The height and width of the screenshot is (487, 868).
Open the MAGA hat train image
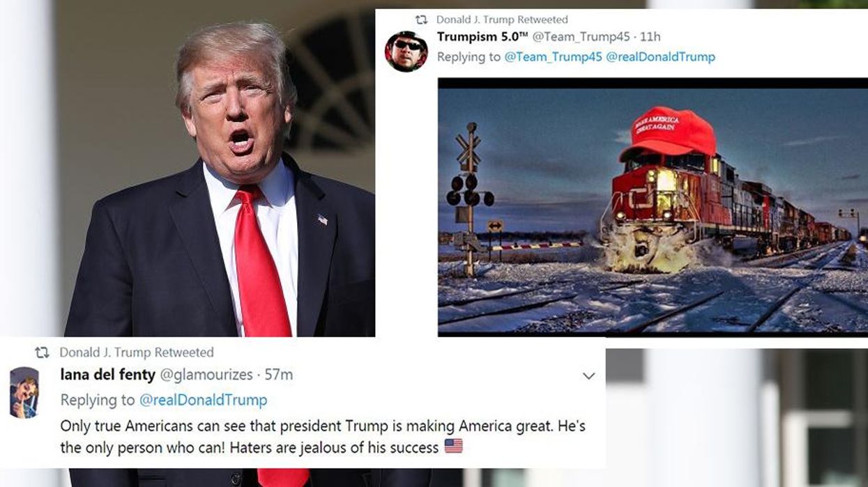pyautogui.click(x=653, y=207)
